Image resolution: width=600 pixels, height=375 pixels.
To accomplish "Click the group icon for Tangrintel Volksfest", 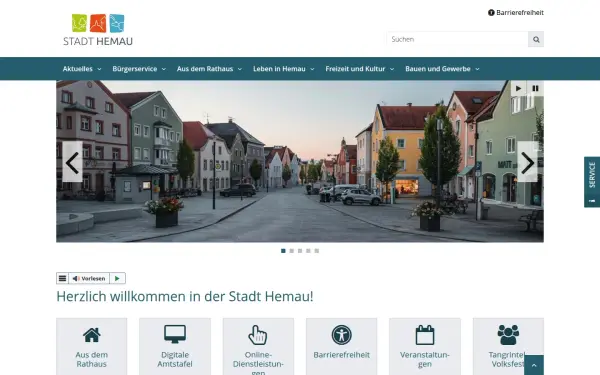I will pos(508,335).
